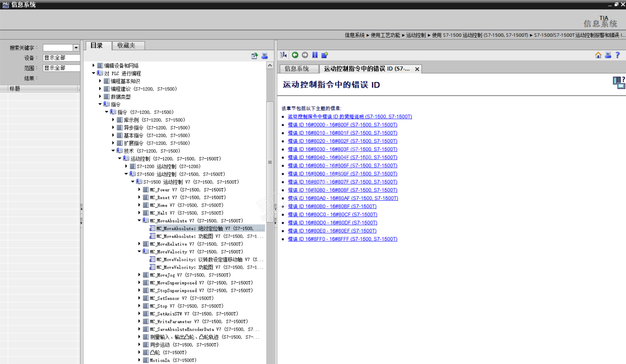Go back with the green left arrow
626x364 pixels.
[295, 55]
